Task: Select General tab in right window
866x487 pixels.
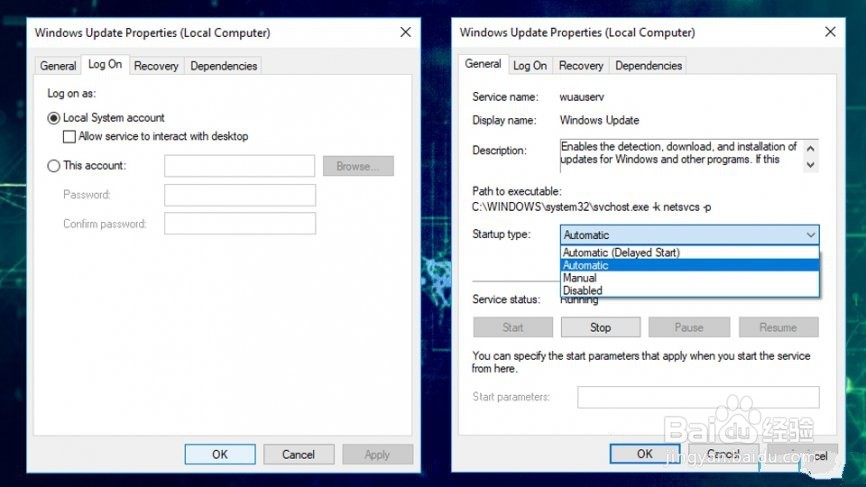Action: coord(483,64)
